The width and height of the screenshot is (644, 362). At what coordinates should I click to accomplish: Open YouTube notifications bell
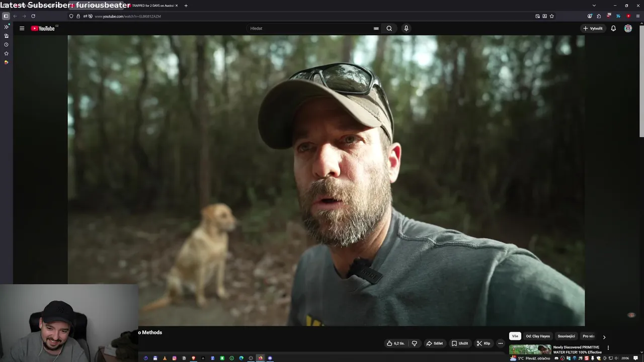click(613, 28)
